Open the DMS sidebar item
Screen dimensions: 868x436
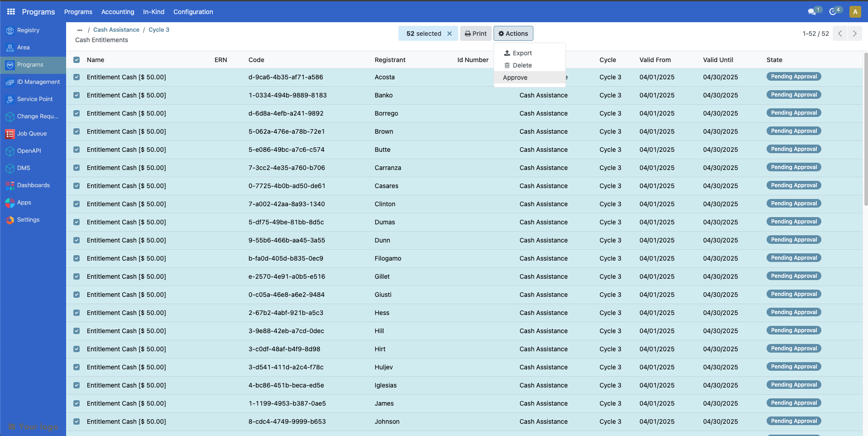pos(24,168)
